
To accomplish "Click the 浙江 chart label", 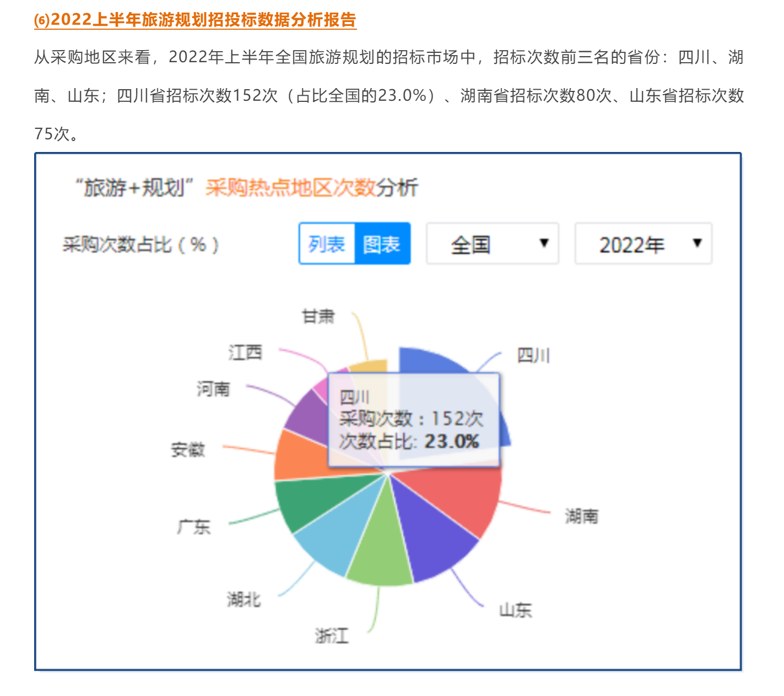I will click(332, 636).
